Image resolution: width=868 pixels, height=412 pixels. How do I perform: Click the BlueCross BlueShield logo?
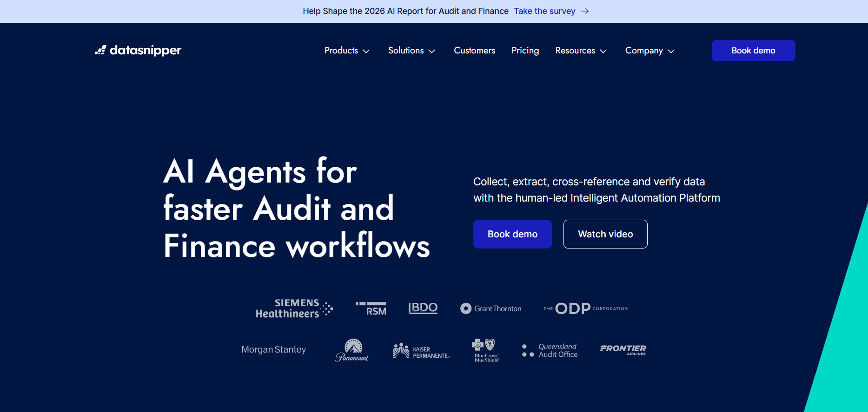pyautogui.click(x=486, y=350)
